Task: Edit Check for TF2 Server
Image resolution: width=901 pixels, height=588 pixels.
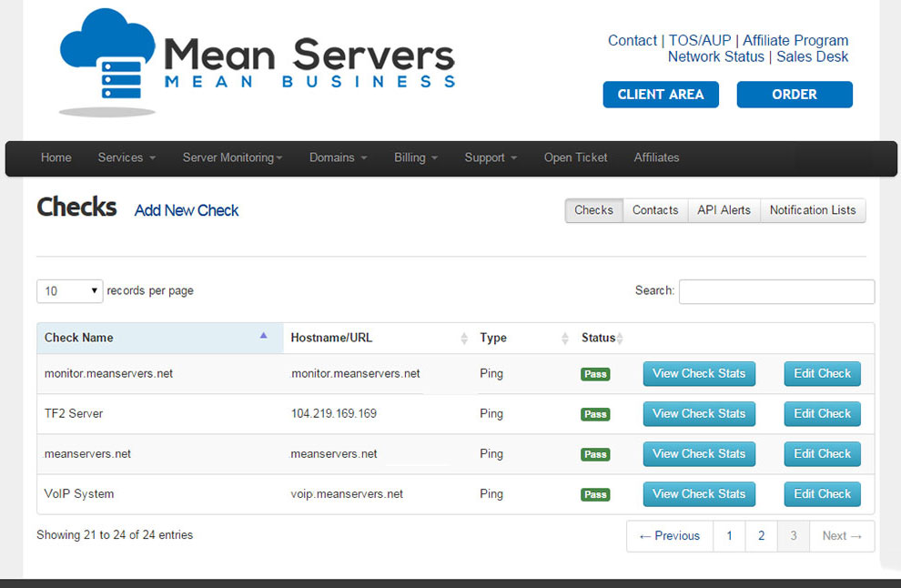Action: 823,414
